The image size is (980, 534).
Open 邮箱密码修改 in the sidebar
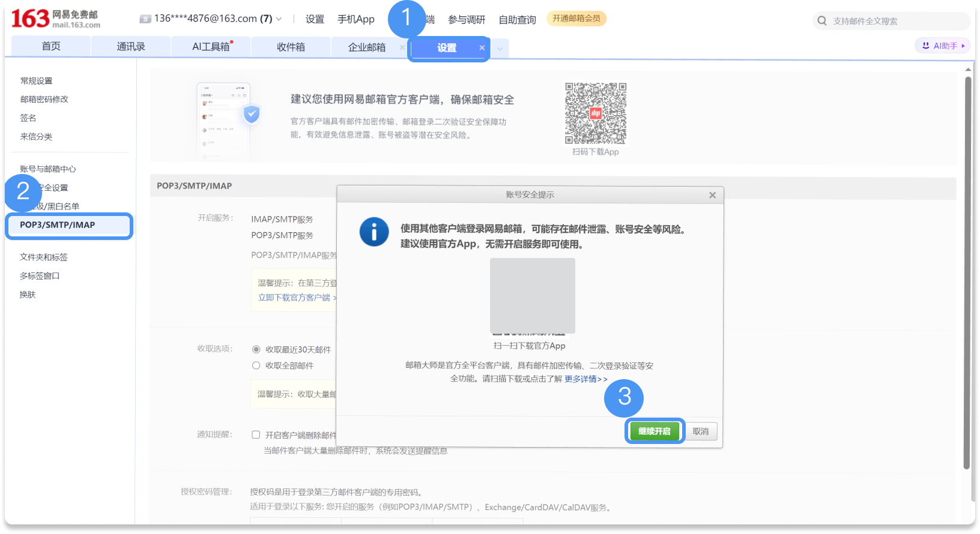(44, 100)
